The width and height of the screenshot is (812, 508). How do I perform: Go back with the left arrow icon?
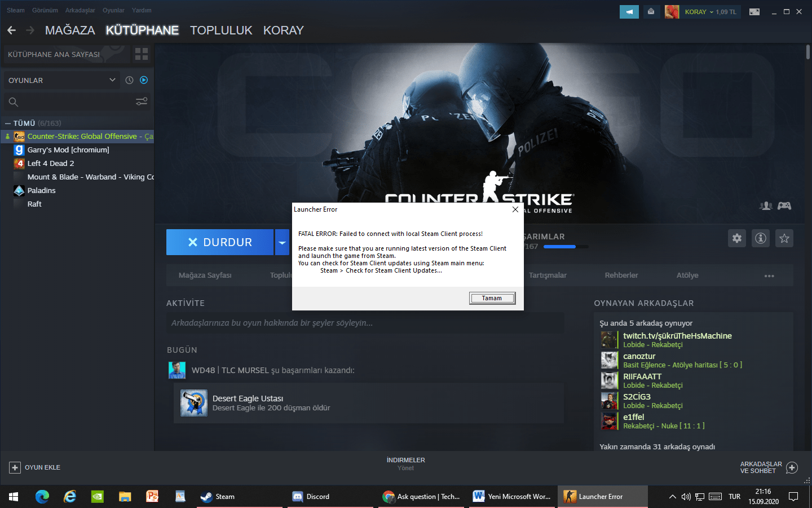(x=11, y=30)
